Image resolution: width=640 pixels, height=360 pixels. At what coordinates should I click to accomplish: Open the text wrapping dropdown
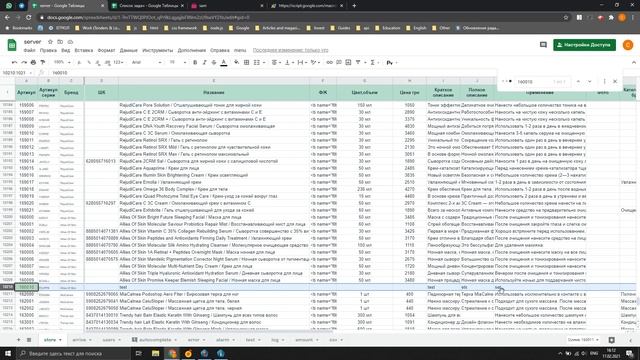tap(302, 62)
